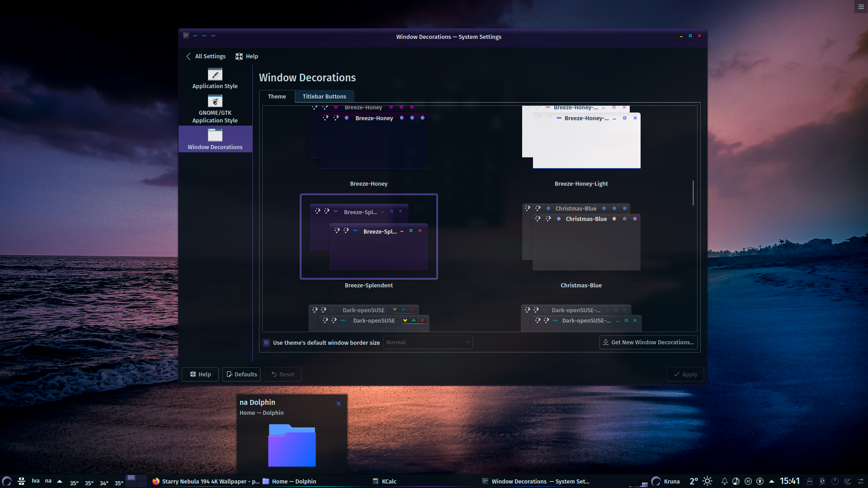Switch to the Titlebar Buttons tab
868x488 pixels.
324,96
